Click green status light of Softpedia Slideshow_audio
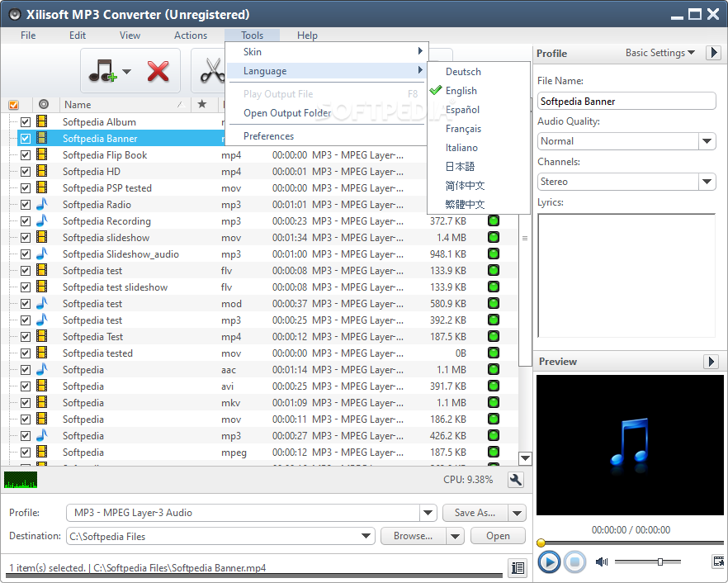The image size is (728, 583). [x=494, y=254]
